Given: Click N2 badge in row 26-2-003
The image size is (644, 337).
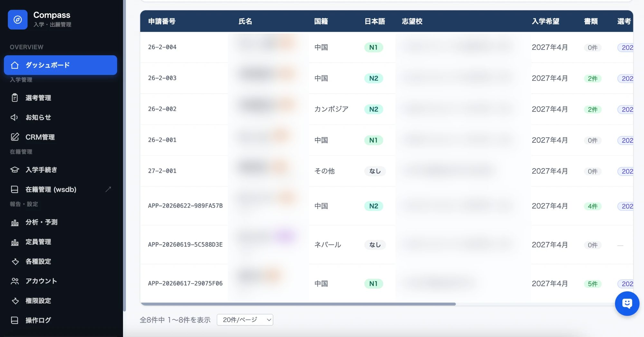Looking at the screenshot, I should (374, 78).
